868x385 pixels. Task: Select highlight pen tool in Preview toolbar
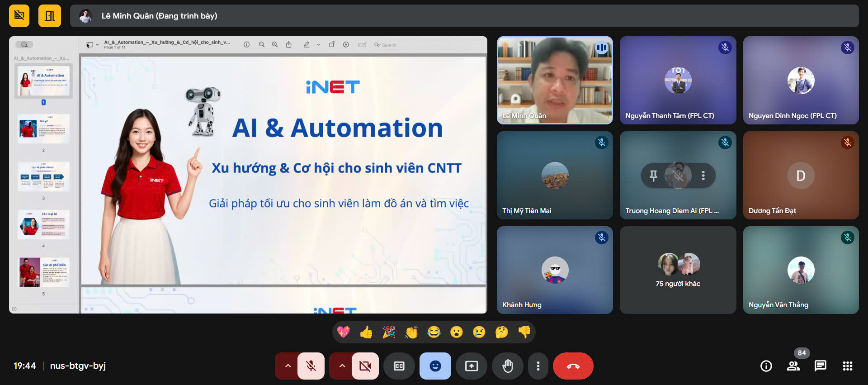pos(307,44)
